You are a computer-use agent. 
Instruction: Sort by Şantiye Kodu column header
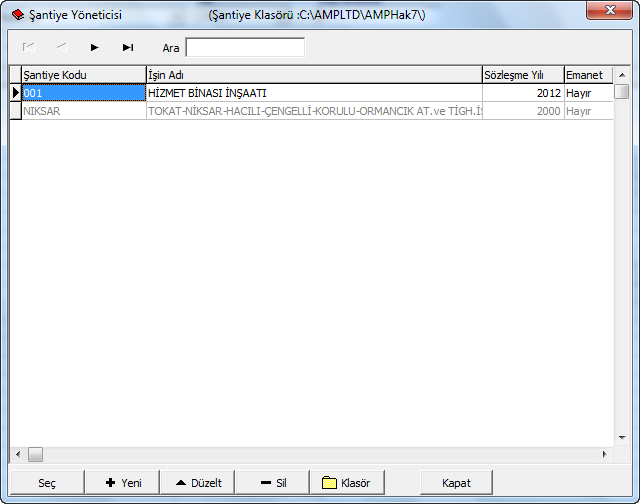click(83, 75)
